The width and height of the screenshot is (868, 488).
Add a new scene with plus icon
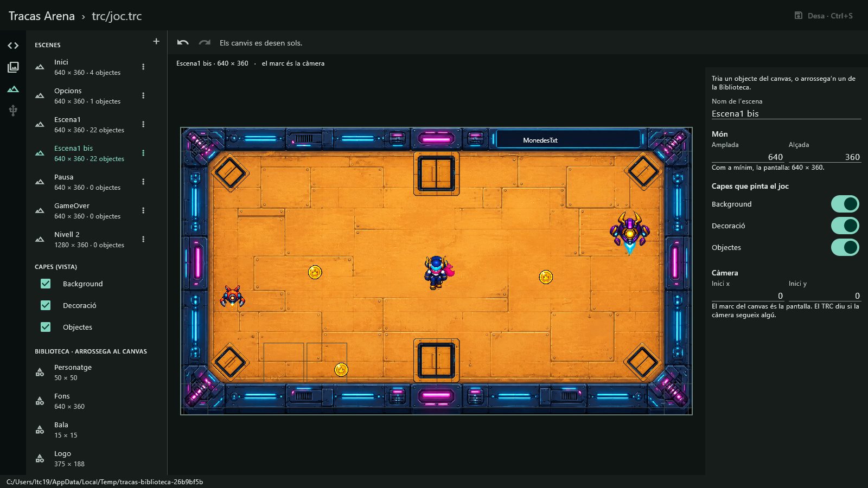(156, 41)
